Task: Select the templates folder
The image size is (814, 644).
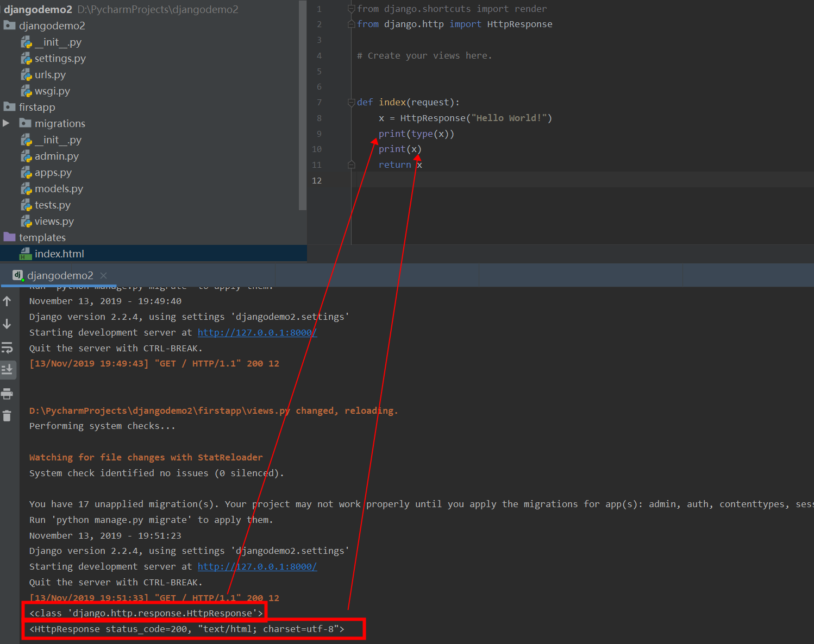Action: (42, 237)
